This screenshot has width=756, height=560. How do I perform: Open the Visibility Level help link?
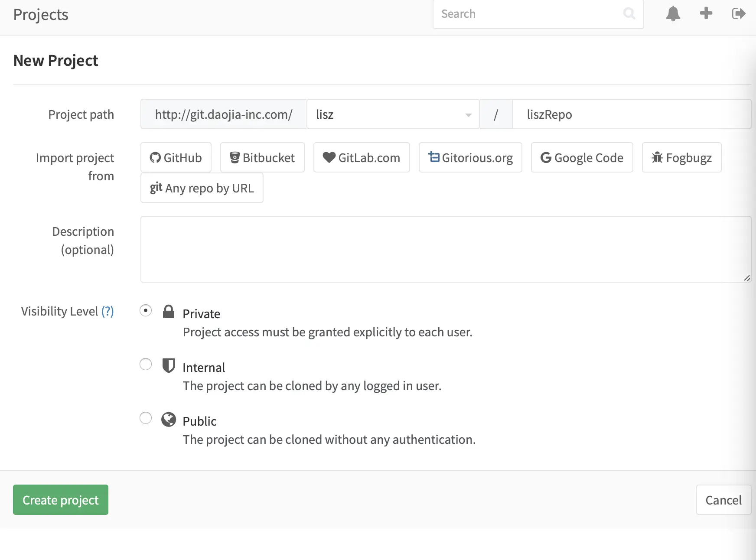(108, 311)
